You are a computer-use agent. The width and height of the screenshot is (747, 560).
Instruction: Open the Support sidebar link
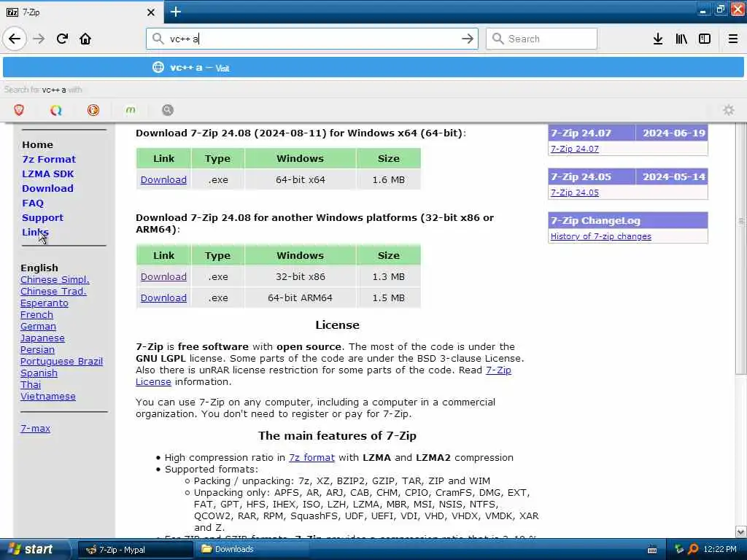42,217
